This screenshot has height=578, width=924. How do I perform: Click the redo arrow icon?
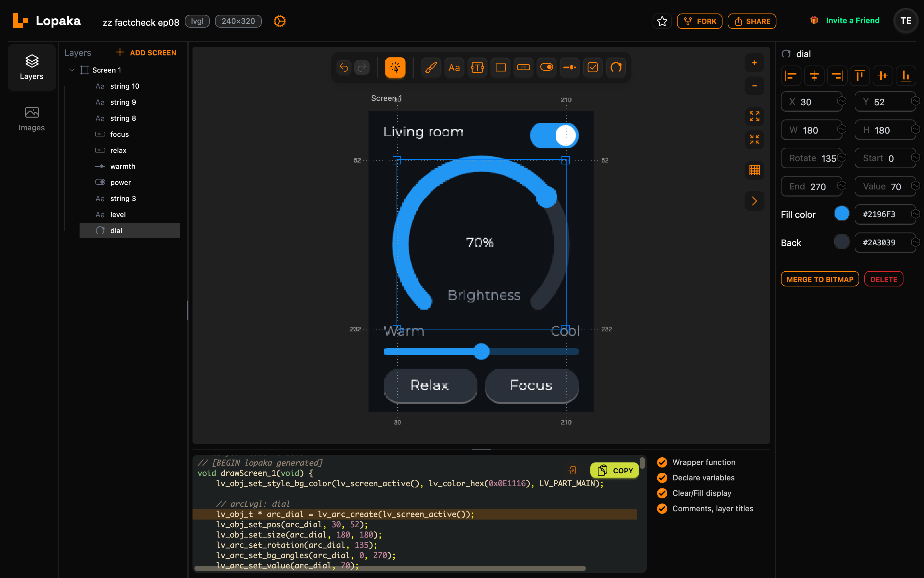point(362,68)
